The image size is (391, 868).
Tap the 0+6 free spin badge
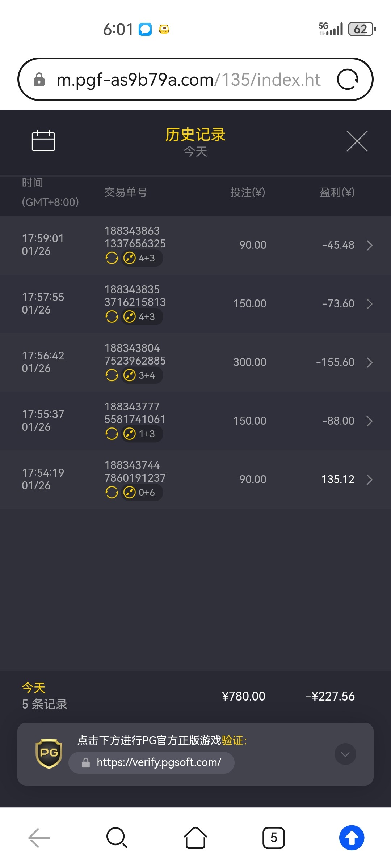pyautogui.click(x=142, y=492)
